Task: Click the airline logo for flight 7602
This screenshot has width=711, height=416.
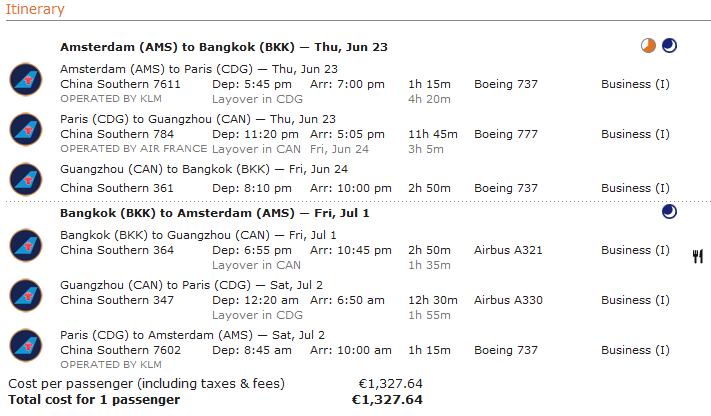Action: click(x=24, y=345)
